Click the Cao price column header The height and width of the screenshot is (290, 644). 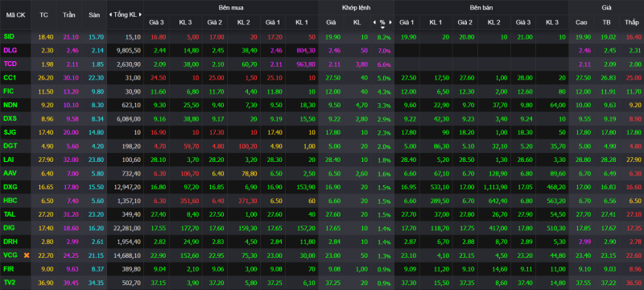pos(581,23)
